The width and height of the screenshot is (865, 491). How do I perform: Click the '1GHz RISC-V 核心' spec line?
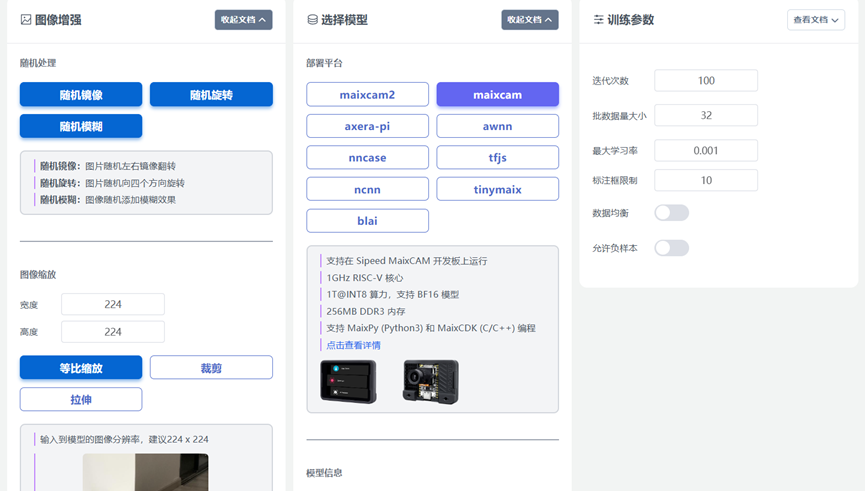pos(365,277)
